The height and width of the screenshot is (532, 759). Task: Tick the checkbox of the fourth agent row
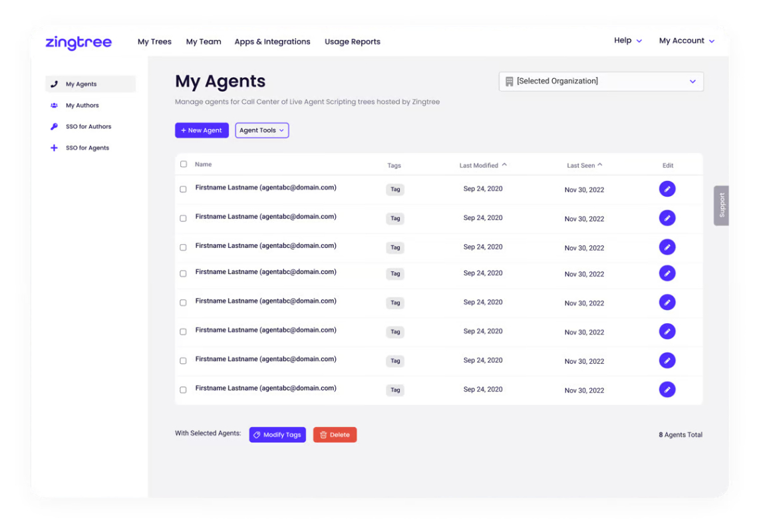tap(183, 273)
